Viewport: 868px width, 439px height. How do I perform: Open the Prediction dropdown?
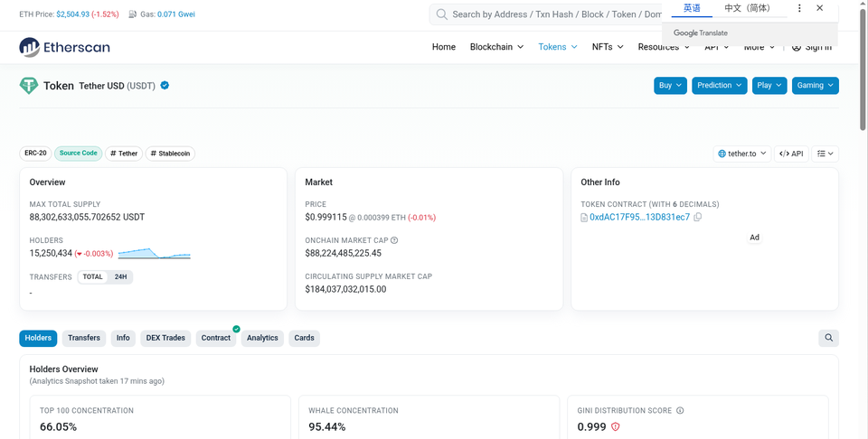[x=719, y=86]
